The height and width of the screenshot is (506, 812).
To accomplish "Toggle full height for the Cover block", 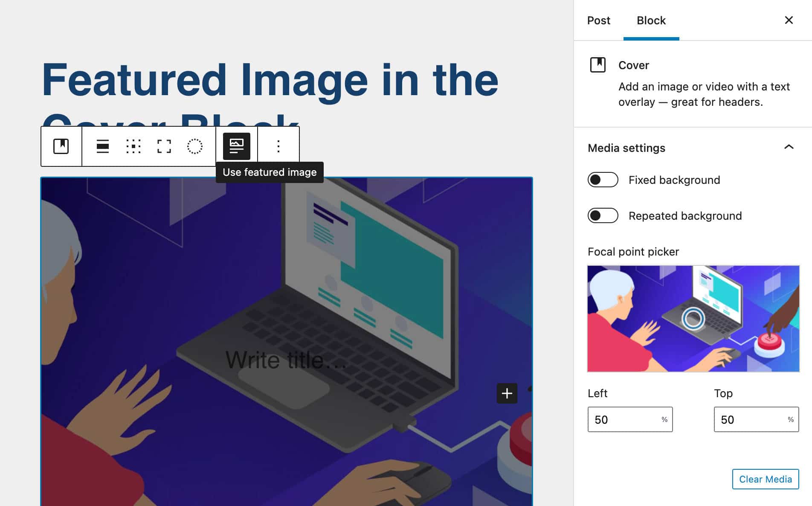I will [164, 146].
